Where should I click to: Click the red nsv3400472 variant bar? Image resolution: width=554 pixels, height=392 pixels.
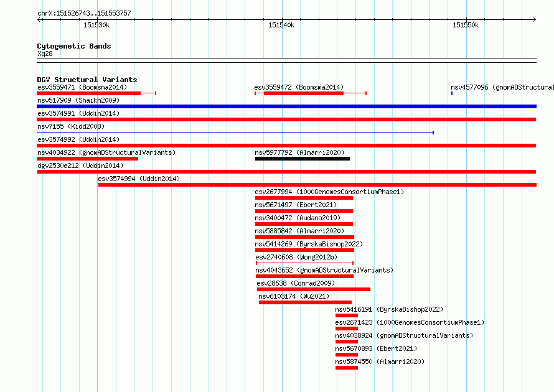point(304,224)
